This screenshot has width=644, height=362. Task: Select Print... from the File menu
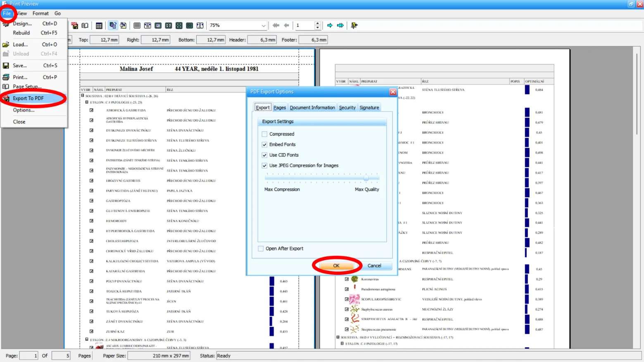pyautogui.click(x=34, y=77)
